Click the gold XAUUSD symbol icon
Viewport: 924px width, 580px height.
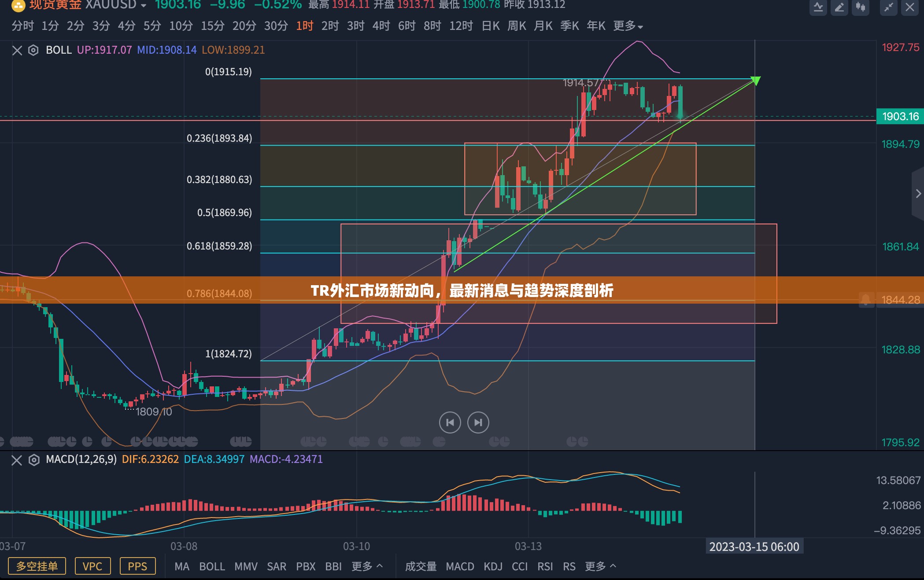pos(18,6)
